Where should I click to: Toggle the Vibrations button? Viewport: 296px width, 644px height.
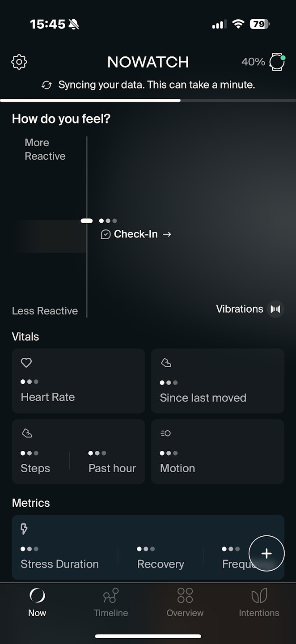tap(275, 309)
